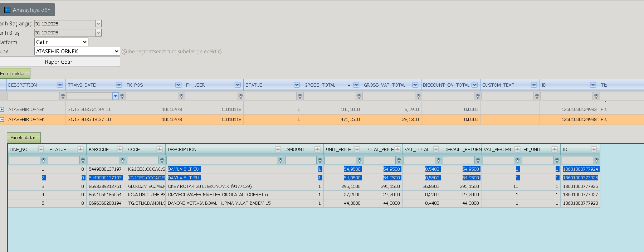644x252 pixels.
Task: Click the filter funnel icon under FK_POS
Action: tap(181, 96)
